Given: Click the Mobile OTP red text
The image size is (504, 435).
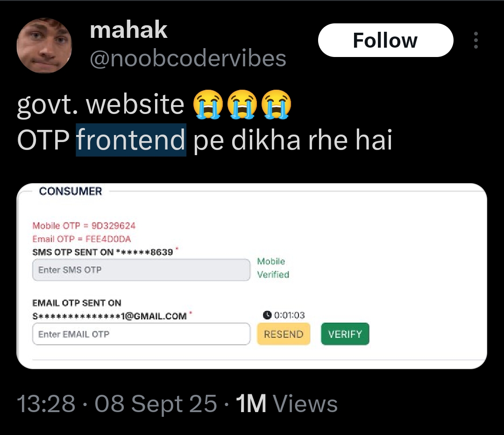Looking at the screenshot, I should [84, 226].
